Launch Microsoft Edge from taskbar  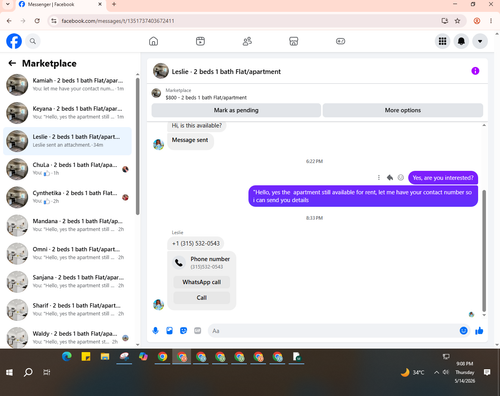[x=67, y=357]
